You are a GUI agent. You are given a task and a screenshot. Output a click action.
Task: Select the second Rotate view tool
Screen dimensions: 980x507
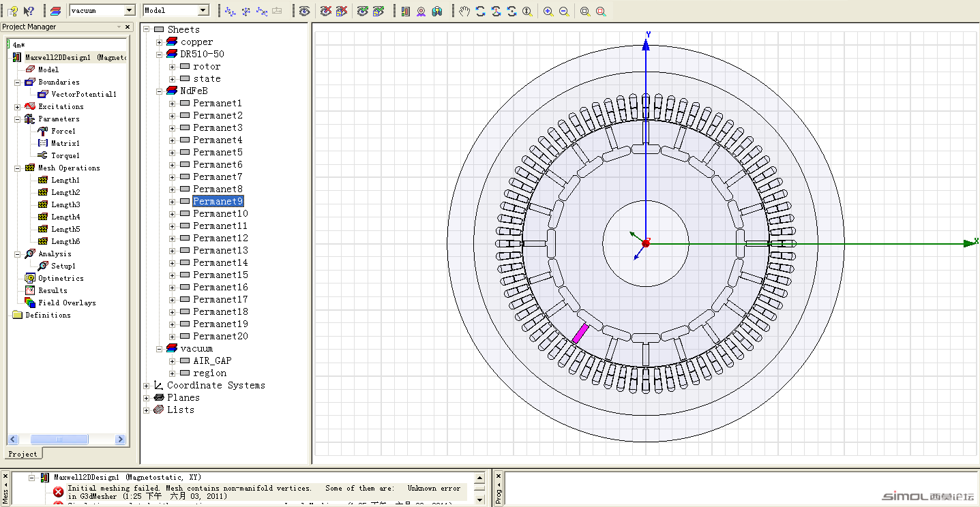coord(496,11)
